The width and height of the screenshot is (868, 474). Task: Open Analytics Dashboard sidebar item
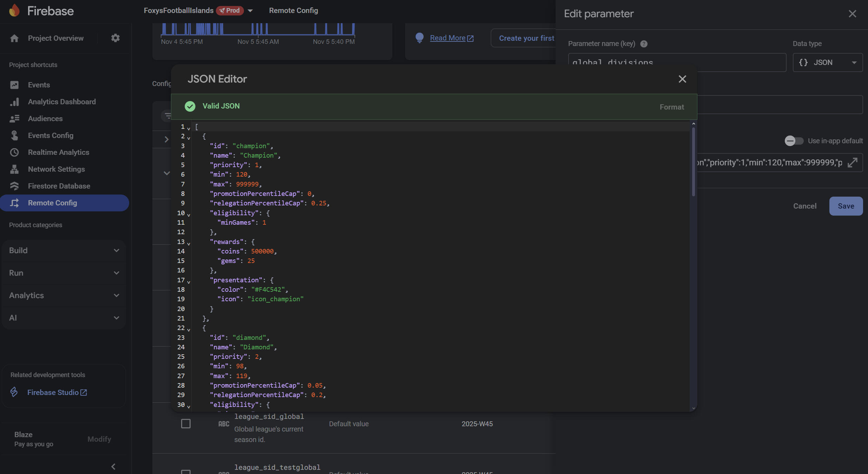pyautogui.click(x=62, y=102)
